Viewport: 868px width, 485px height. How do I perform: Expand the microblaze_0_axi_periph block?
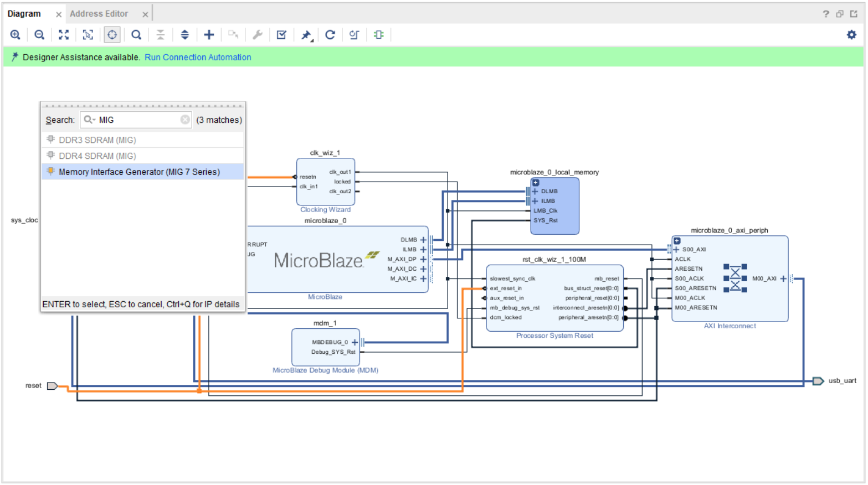677,240
